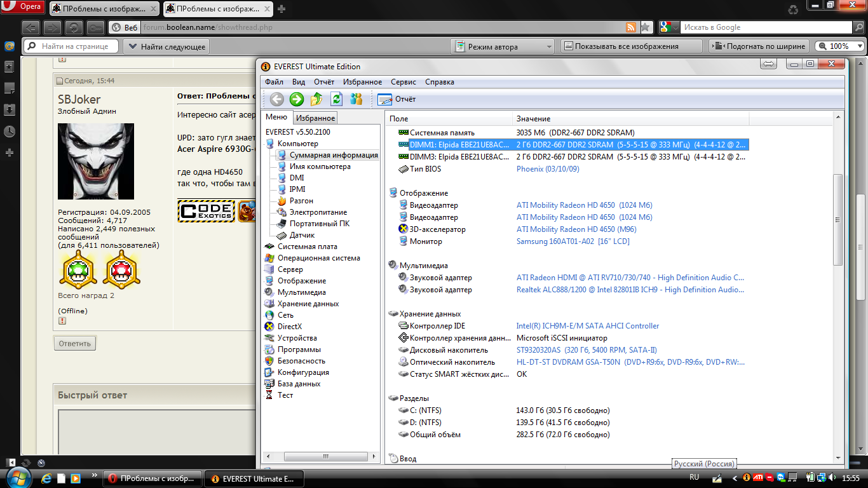Click the Back arrow in EVEREST toolbar
Screen dimensions: 868x488
coord(276,99)
